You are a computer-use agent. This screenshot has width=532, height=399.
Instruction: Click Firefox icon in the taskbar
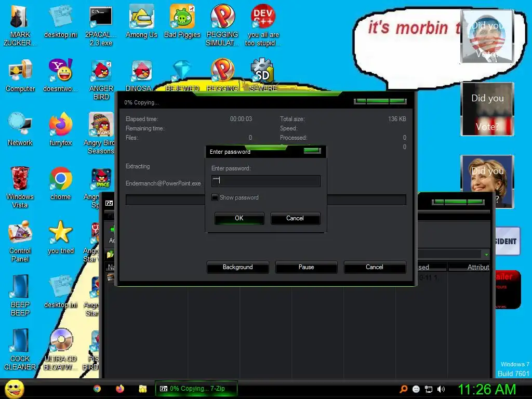point(120,389)
